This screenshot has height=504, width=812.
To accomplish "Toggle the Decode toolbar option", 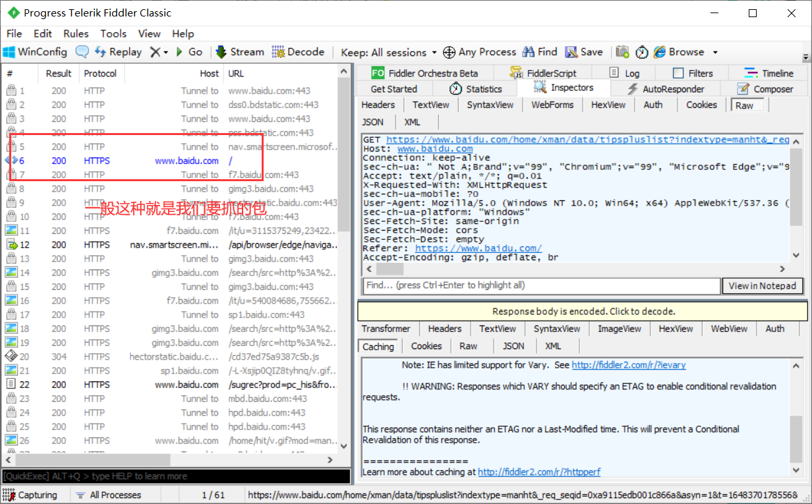I will click(x=298, y=52).
